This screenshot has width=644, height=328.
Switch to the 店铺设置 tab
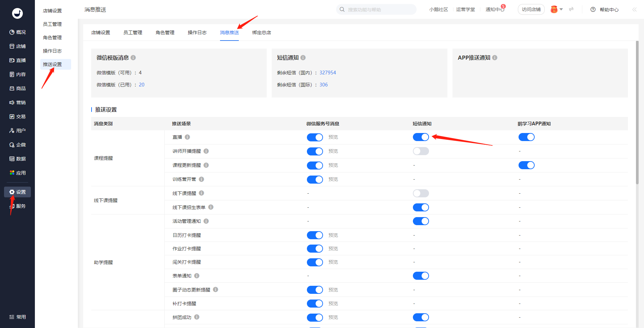[101, 32]
